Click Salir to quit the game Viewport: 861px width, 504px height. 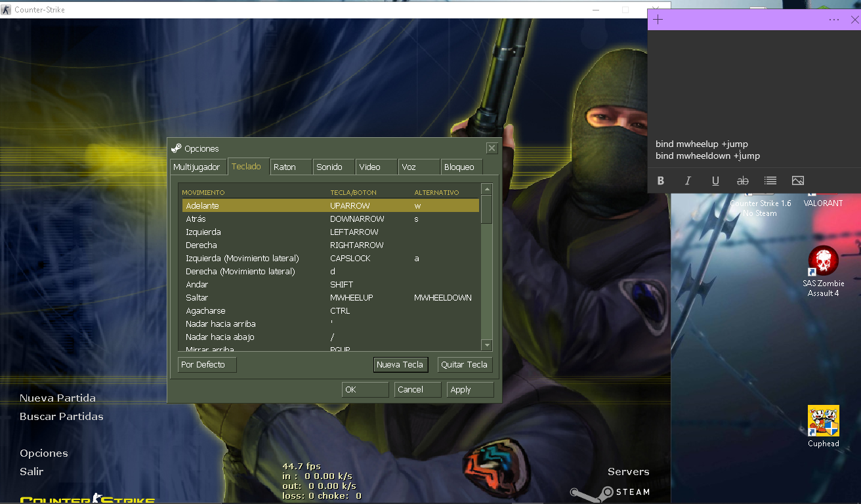click(31, 472)
